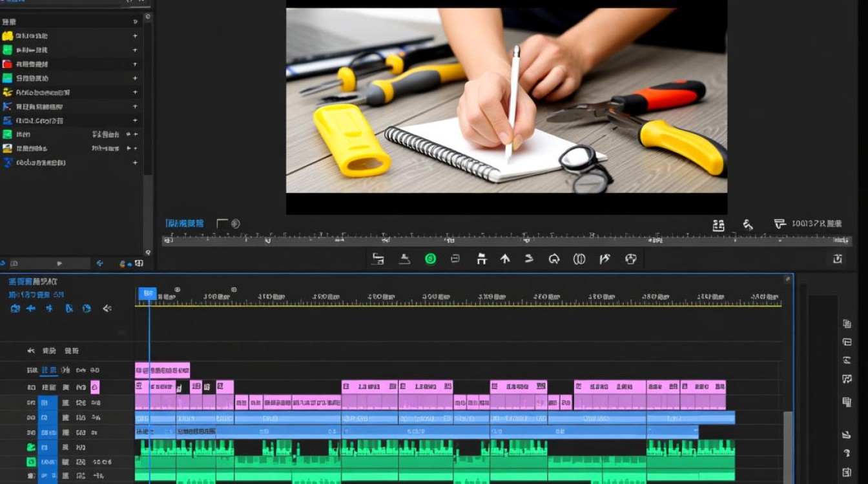Click the green circular button in monitor transport bar
Image resolution: width=868 pixels, height=484 pixels.
430,259
